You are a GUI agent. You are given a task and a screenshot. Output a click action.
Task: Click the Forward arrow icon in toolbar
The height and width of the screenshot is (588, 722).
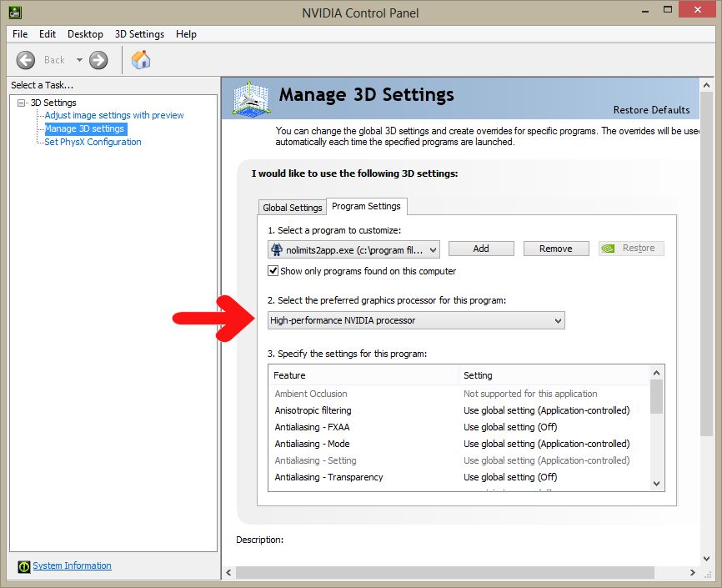98,59
